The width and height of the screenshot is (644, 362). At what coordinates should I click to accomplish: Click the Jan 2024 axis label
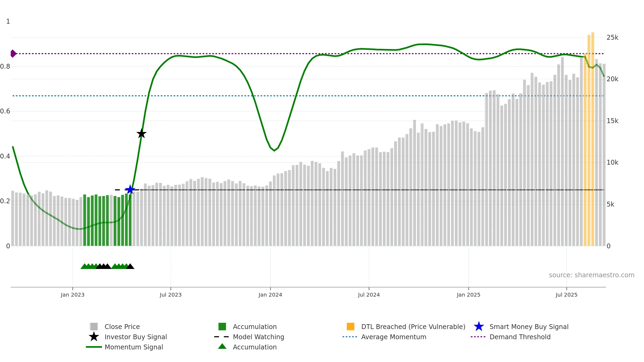270,295
